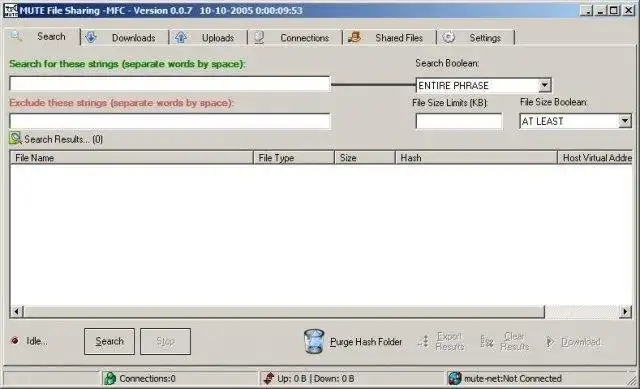Click the Stop button
This screenshot has height=389, width=640.
tap(165, 341)
